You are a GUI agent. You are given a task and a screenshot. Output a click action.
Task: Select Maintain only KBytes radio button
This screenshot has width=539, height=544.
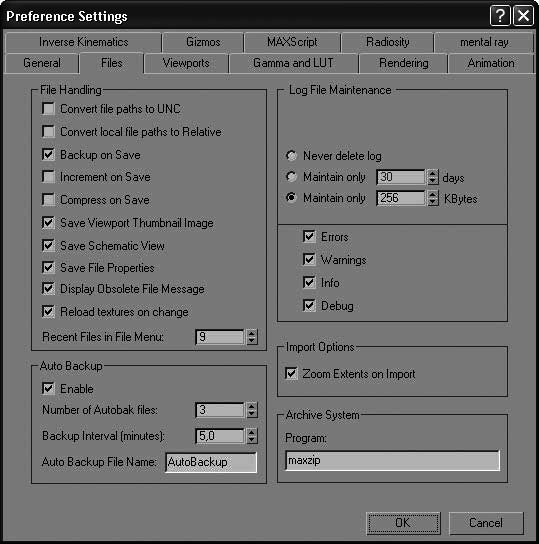tap(291, 198)
